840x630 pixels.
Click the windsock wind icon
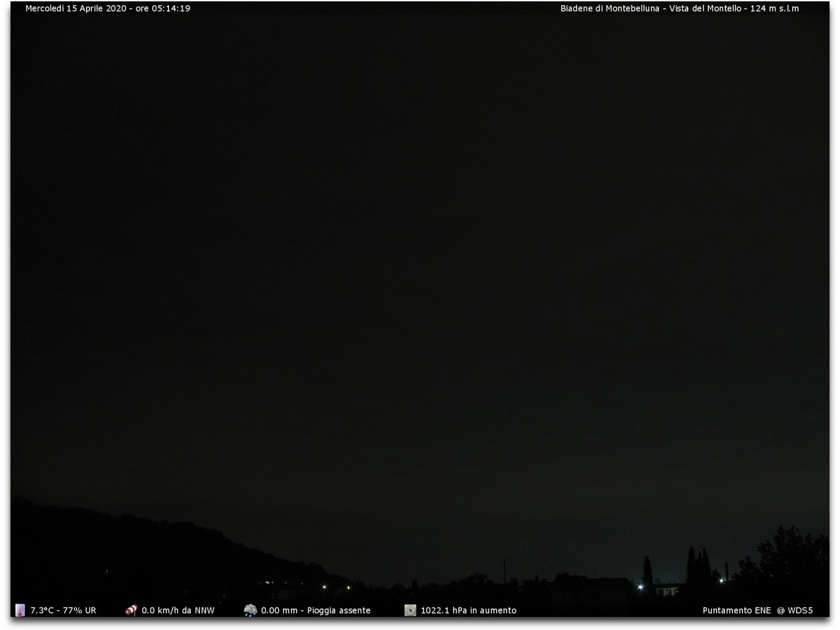(x=131, y=610)
